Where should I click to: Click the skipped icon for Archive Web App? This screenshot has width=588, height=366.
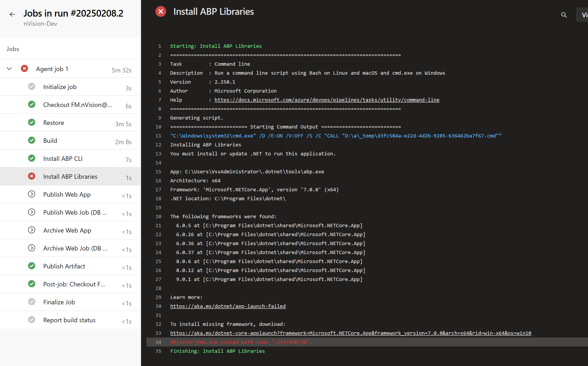pyautogui.click(x=31, y=230)
